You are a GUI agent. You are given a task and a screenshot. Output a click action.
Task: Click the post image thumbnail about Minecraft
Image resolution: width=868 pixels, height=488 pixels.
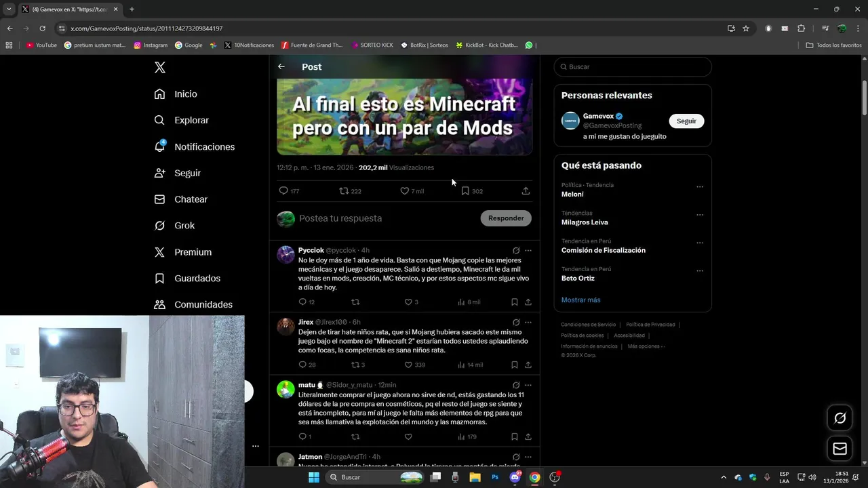tap(404, 117)
